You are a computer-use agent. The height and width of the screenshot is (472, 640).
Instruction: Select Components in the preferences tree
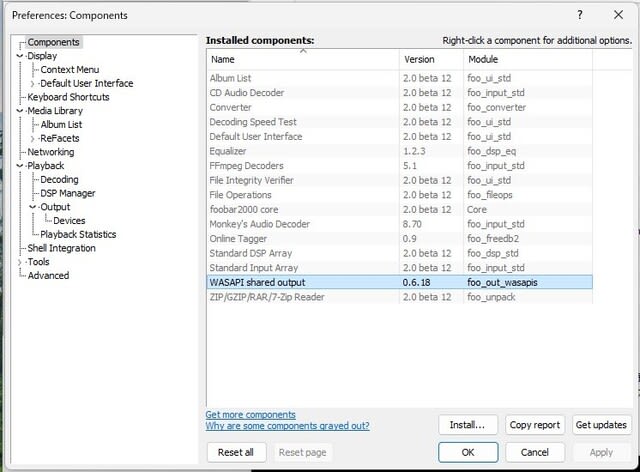click(x=53, y=42)
